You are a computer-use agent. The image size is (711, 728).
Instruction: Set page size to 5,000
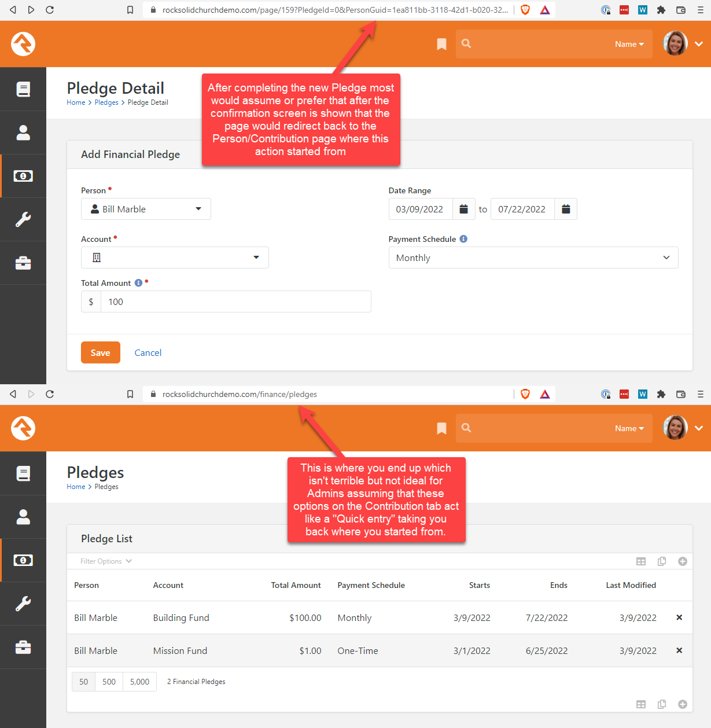tap(139, 682)
